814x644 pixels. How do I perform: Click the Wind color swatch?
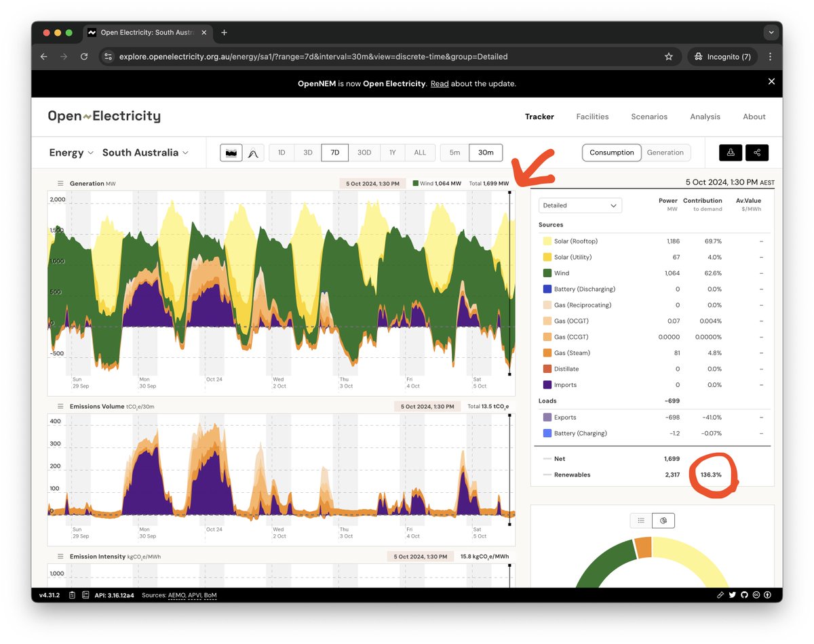coord(547,273)
